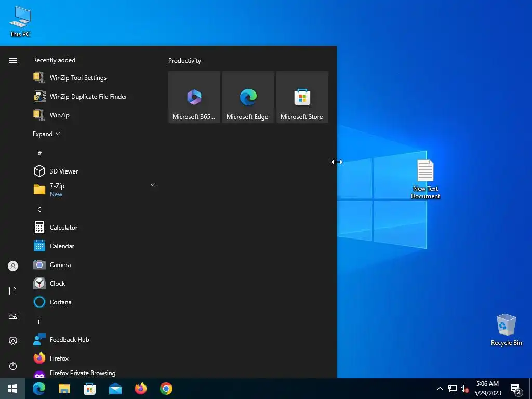Select New Text Document on desktop
Screen dimensions: 532x399
[425, 179]
